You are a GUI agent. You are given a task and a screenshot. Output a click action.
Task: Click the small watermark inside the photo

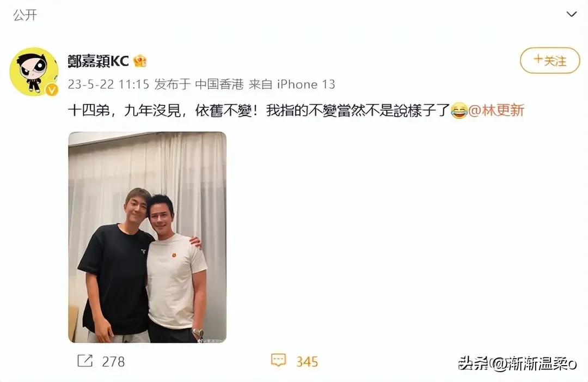coord(211,341)
